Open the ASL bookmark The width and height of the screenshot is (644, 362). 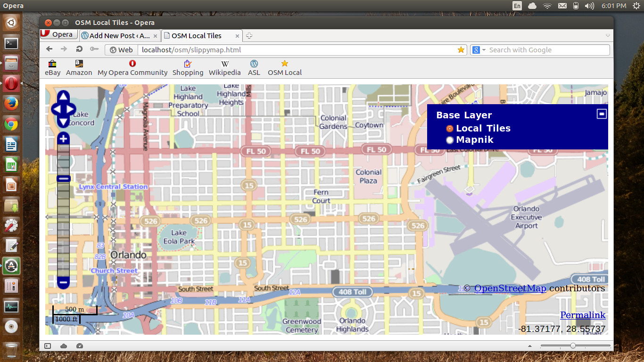254,68
